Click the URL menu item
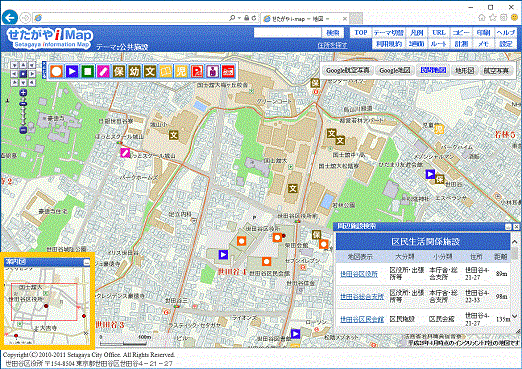522x369 pixels. [x=439, y=33]
